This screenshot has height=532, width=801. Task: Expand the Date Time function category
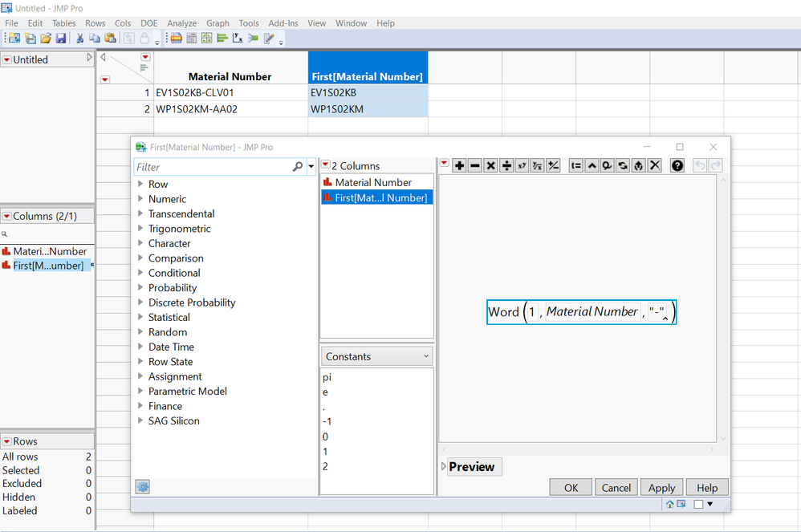point(140,347)
